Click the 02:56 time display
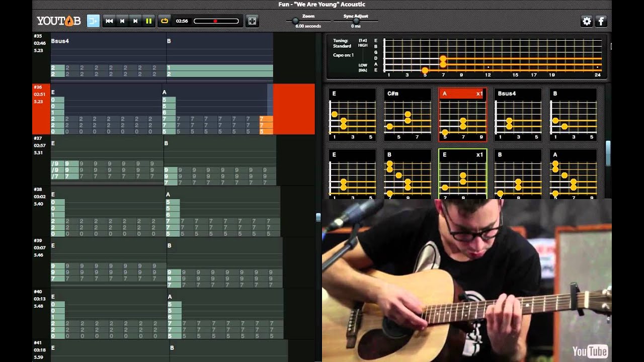644x362 pixels. click(182, 21)
